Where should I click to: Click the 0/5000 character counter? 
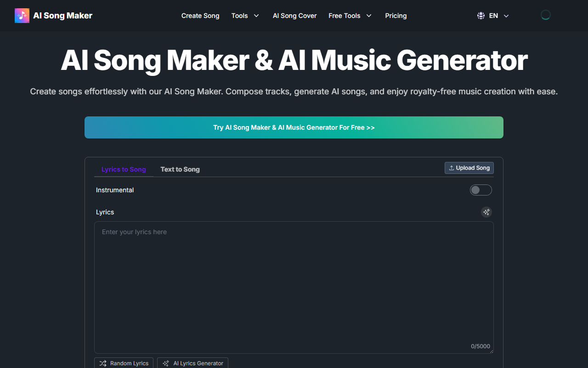coord(481,346)
